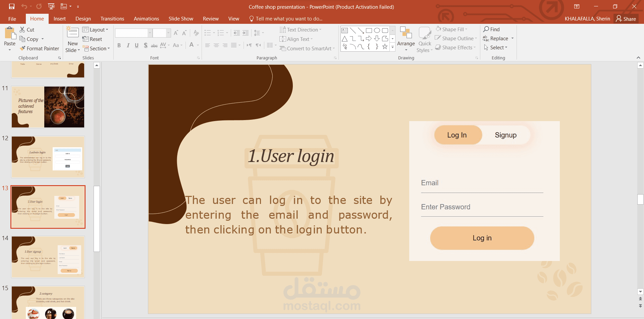Open the Shape Outline dropdown
The image size is (644, 319).
pos(456,38)
